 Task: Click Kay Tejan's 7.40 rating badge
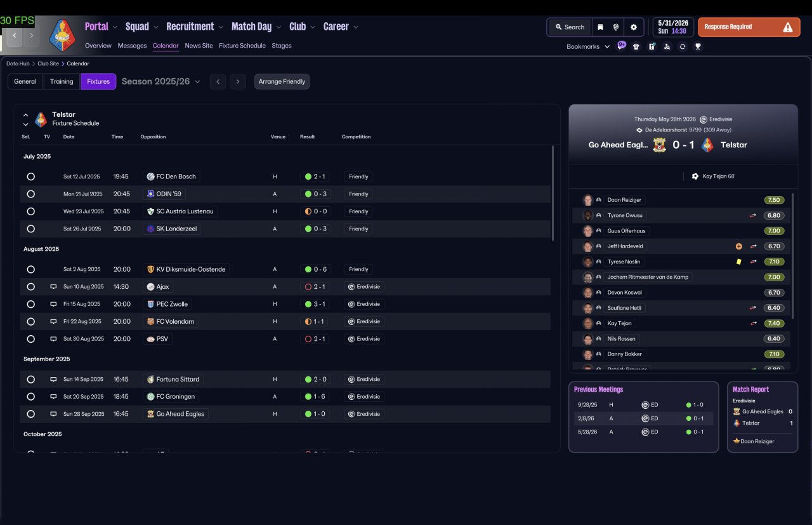tap(774, 323)
